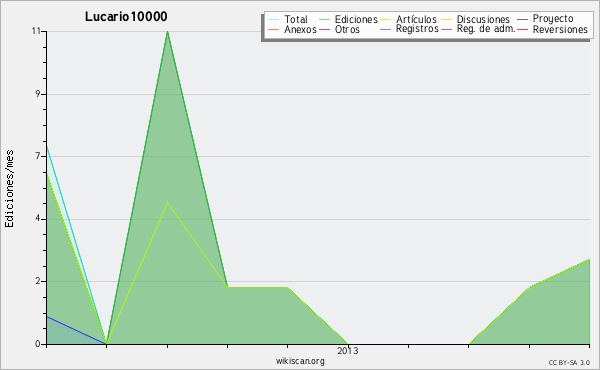Click the 'Total' legend label
This screenshot has width=600, height=370.
[x=296, y=20]
